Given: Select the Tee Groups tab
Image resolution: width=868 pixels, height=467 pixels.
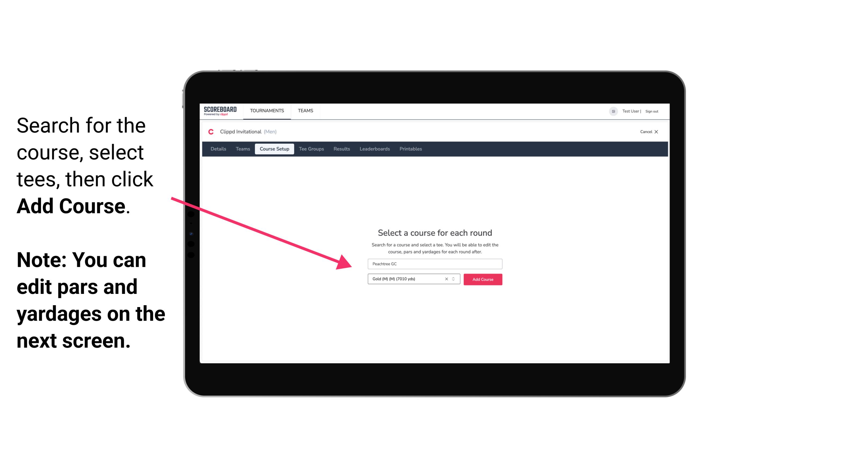Looking at the screenshot, I should point(311,149).
